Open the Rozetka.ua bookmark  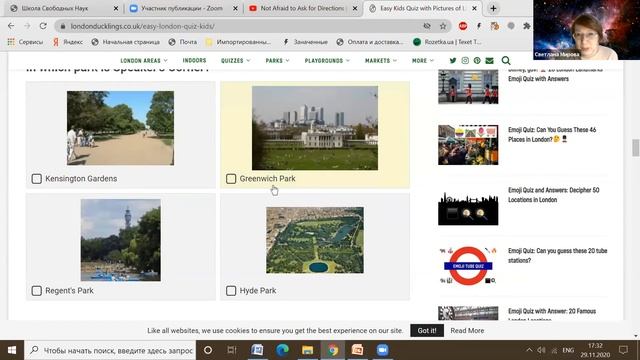(447, 42)
